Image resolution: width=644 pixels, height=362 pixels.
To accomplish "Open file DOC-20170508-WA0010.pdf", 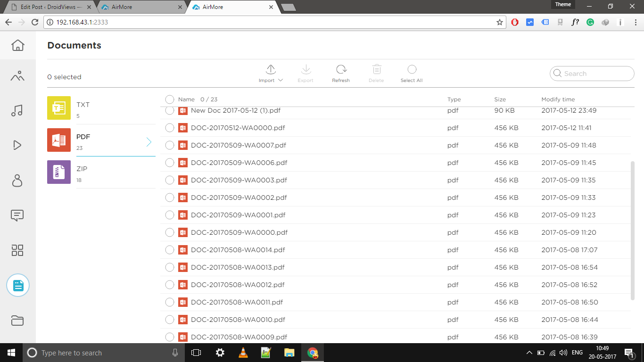I will click(238, 320).
